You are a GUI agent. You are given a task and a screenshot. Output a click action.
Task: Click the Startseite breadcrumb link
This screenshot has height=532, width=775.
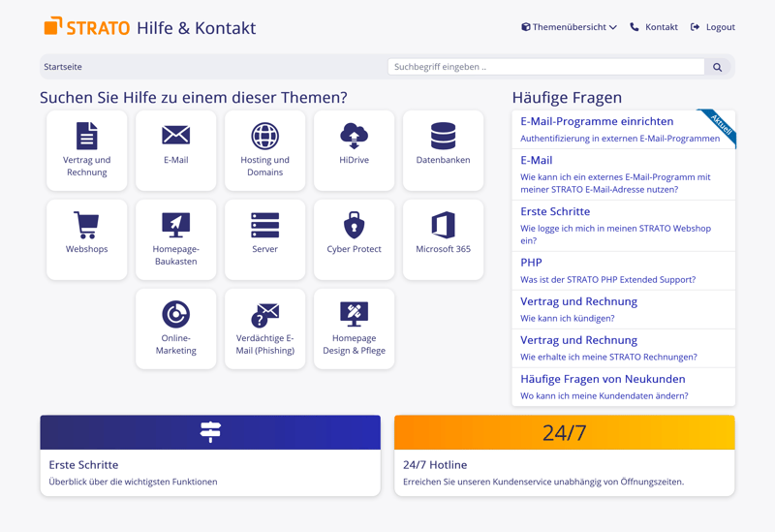pyautogui.click(x=63, y=67)
